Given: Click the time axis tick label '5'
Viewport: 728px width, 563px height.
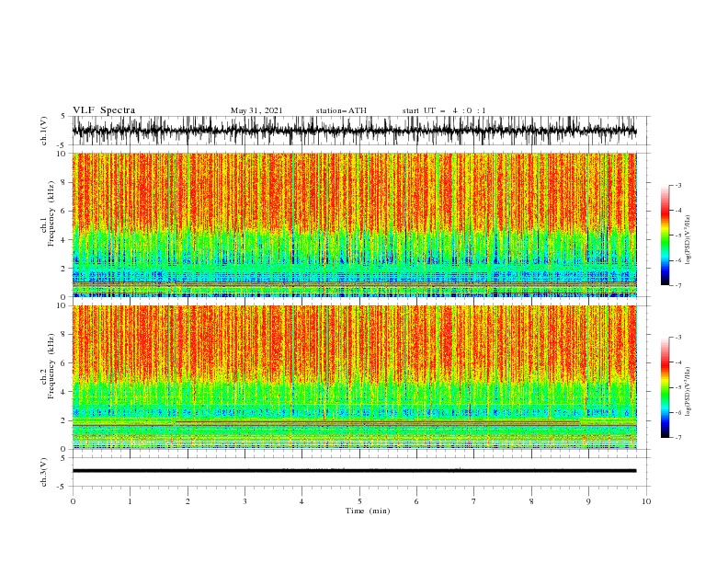Looking at the screenshot, I should [359, 501].
